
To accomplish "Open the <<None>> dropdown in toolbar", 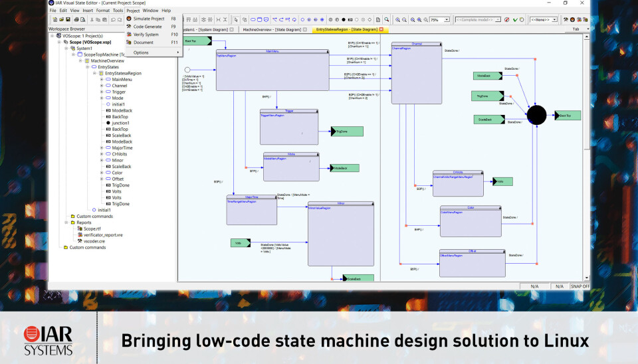I will pyautogui.click(x=554, y=19).
